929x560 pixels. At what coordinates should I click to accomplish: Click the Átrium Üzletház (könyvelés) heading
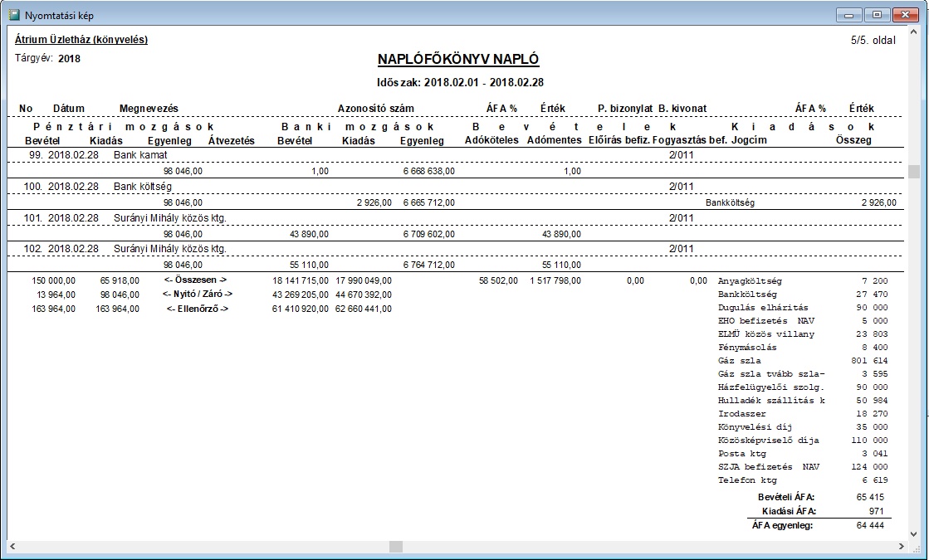81,39
